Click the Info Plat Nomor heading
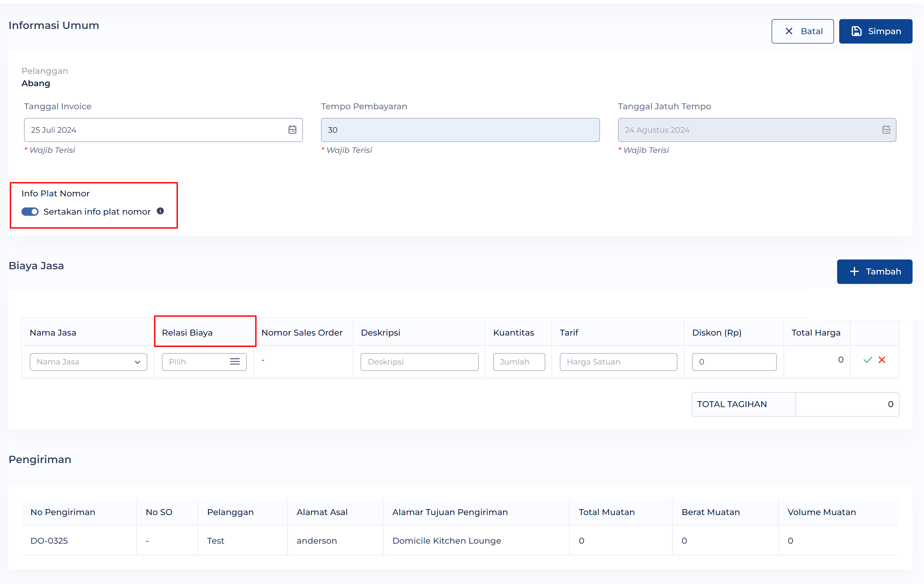The height and width of the screenshot is (584, 924). click(x=56, y=193)
